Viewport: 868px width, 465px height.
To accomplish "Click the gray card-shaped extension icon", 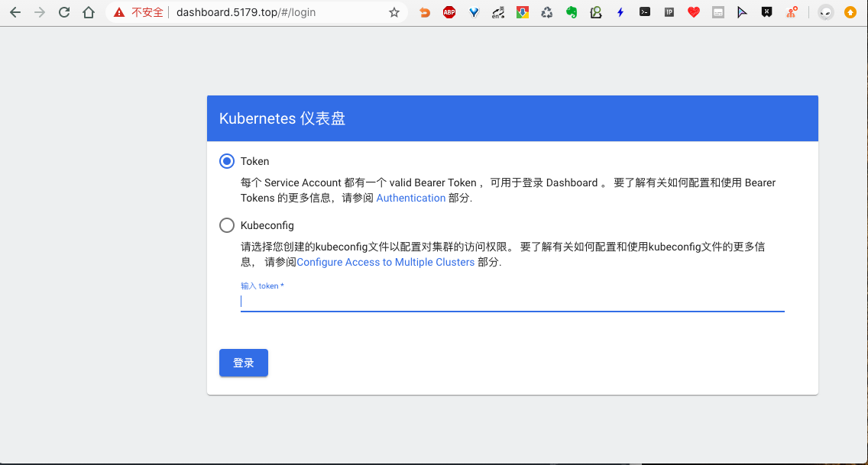I will [718, 12].
